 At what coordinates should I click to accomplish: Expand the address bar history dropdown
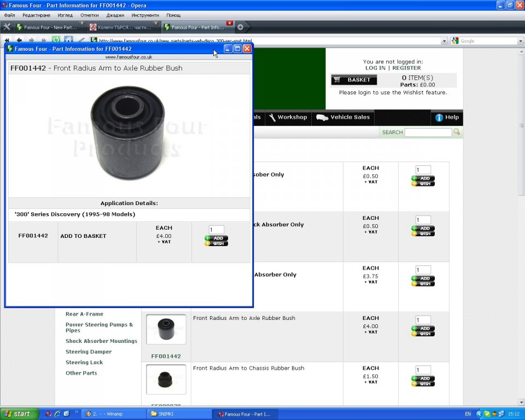pyautogui.click(x=444, y=41)
